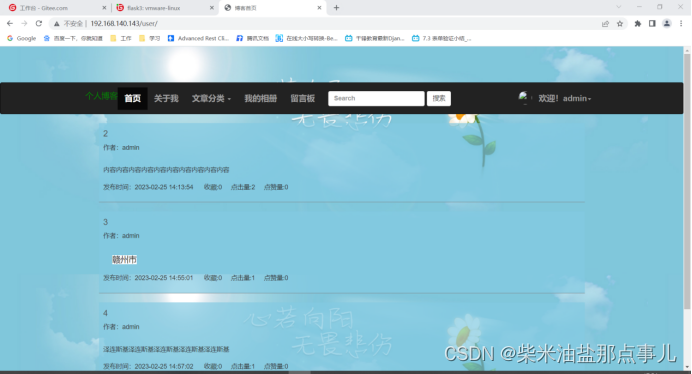Open a new tab with the plus icon
Viewport: 692px width, 374px height.
pos(336,8)
